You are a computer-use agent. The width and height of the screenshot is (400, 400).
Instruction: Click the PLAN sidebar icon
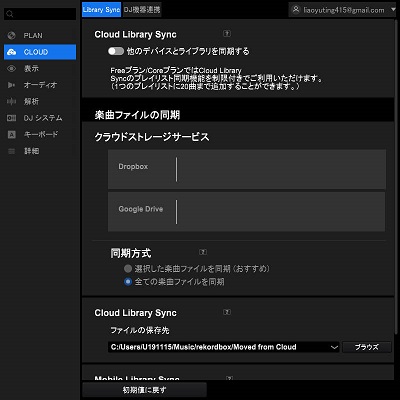(11, 35)
